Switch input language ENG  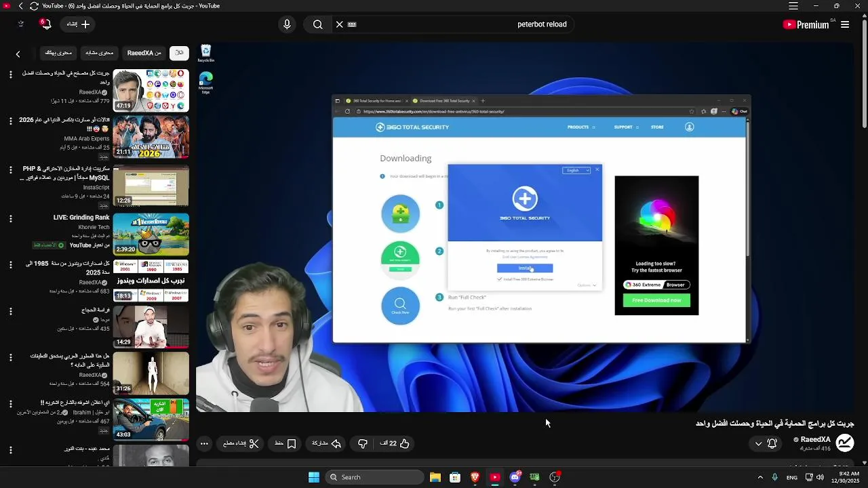point(792,477)
